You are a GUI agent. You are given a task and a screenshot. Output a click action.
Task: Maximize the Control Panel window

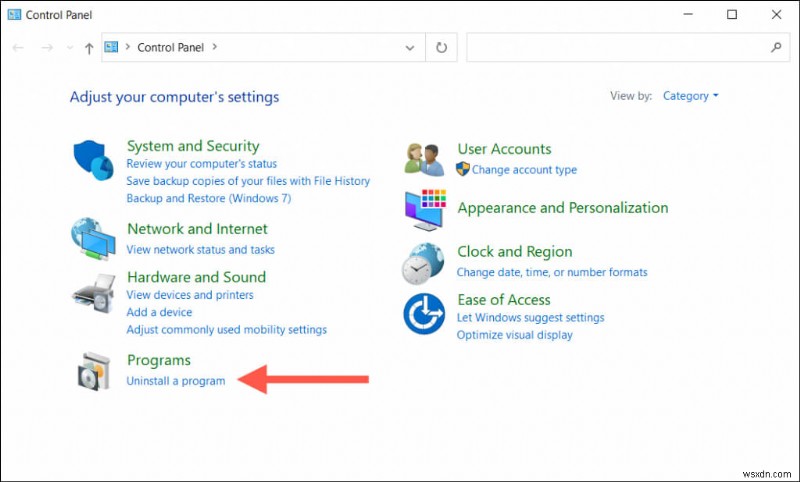click(x=732, y=14)
